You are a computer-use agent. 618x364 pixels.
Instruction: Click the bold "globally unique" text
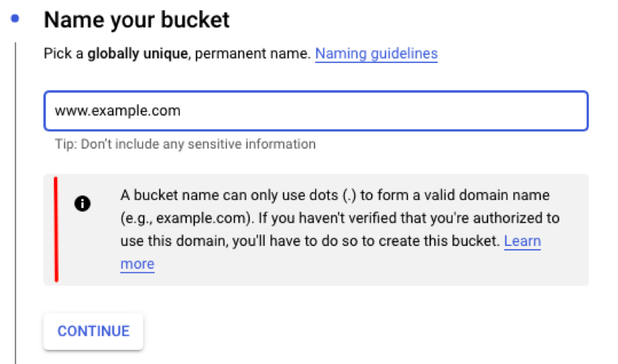pos(136,54)
